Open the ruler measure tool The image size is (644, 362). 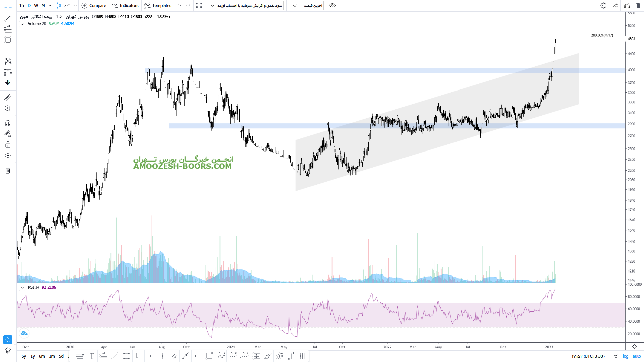click(8, 98)
